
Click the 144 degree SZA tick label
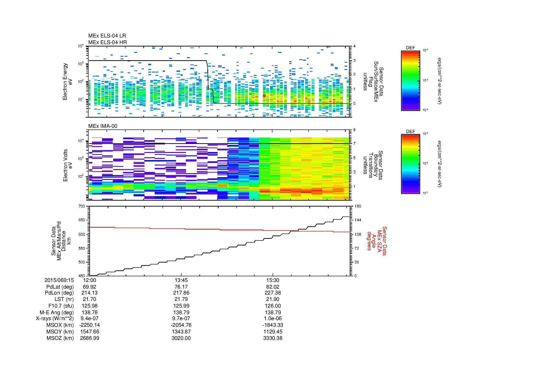pos(358,220)
